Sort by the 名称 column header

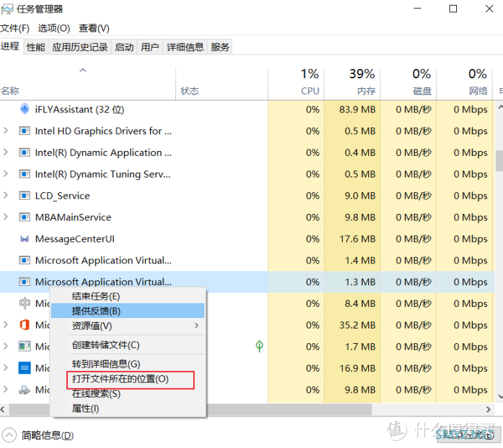pos(87,83)
